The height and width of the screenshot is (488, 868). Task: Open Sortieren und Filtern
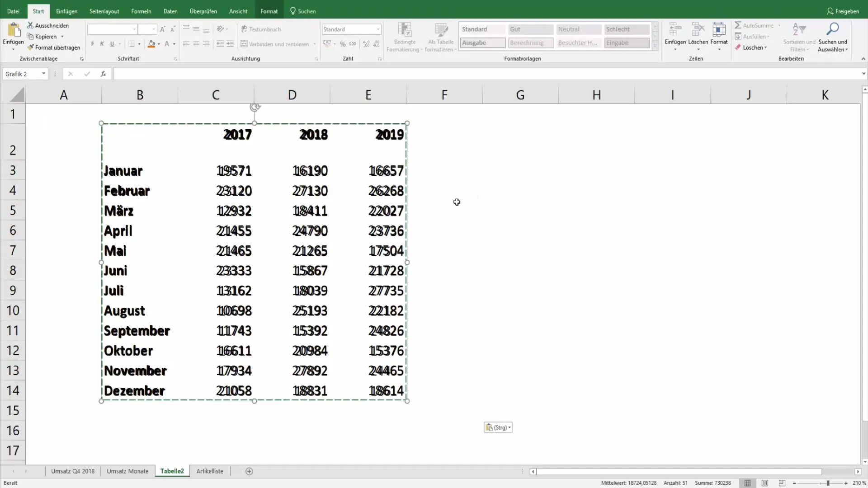tap(799, 37)
